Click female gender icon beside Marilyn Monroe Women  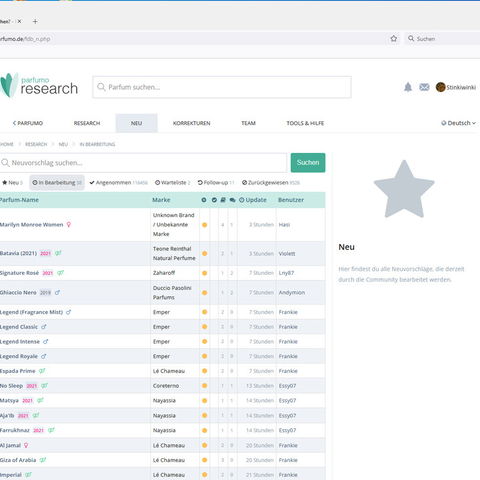point(69,225)
